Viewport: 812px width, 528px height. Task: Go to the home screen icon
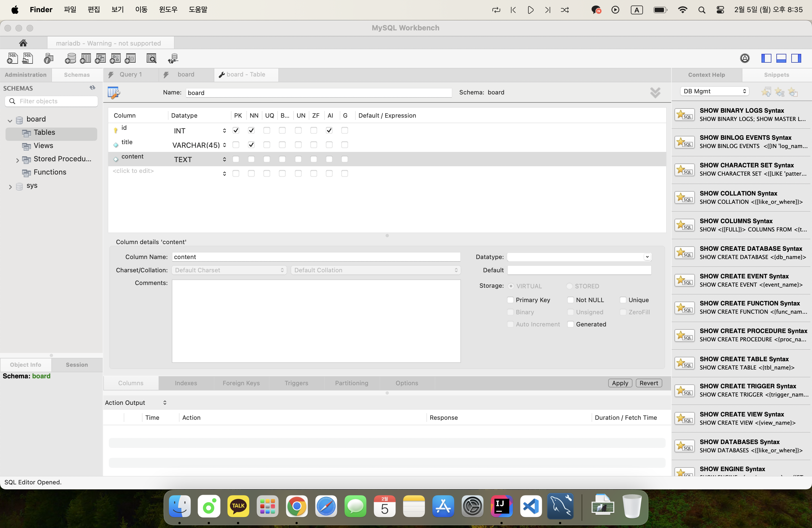[x=23, y=43]
